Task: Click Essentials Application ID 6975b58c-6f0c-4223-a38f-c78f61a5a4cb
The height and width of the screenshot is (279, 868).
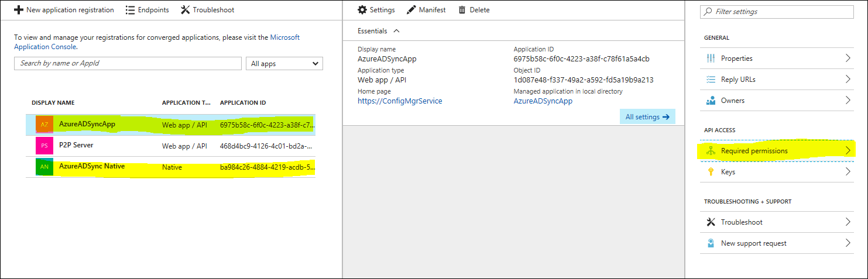Action: click(x=582, y=59)
